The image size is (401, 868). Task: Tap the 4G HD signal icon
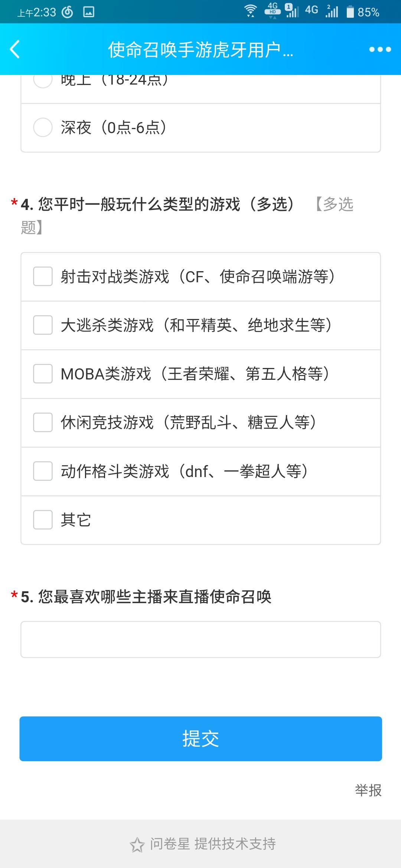pos(273,10)
